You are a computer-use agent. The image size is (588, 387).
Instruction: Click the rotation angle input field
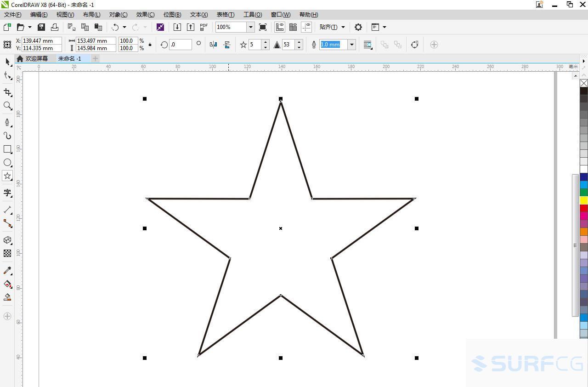pyautogui.click(x=181, y=45)
